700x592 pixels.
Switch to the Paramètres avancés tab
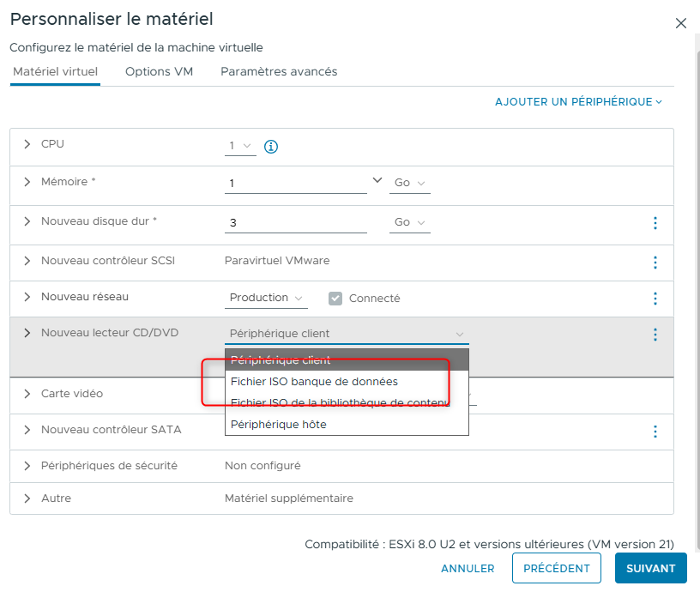[x=279, y=72]
